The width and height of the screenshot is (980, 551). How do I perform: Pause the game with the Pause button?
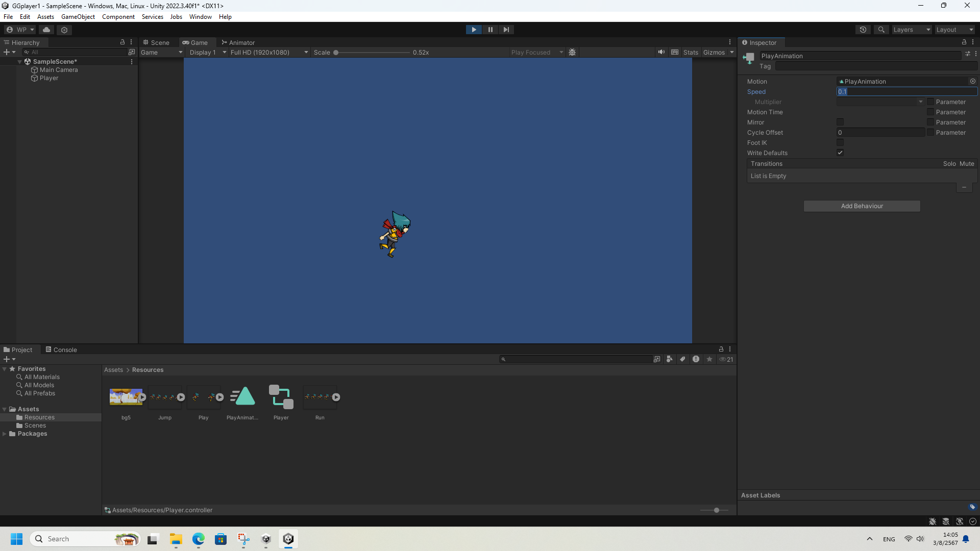(490, 30)
